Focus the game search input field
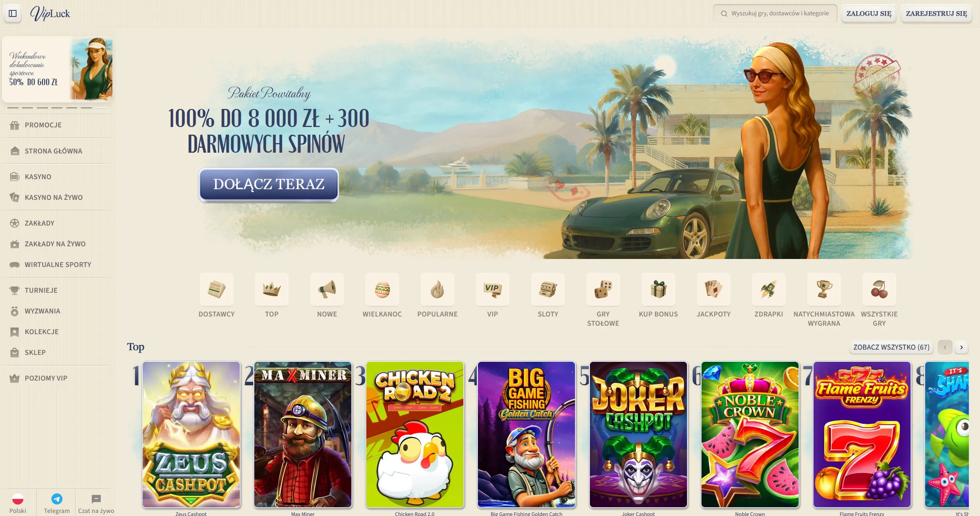Screen dimensions: 980x516 coord(775,13)
